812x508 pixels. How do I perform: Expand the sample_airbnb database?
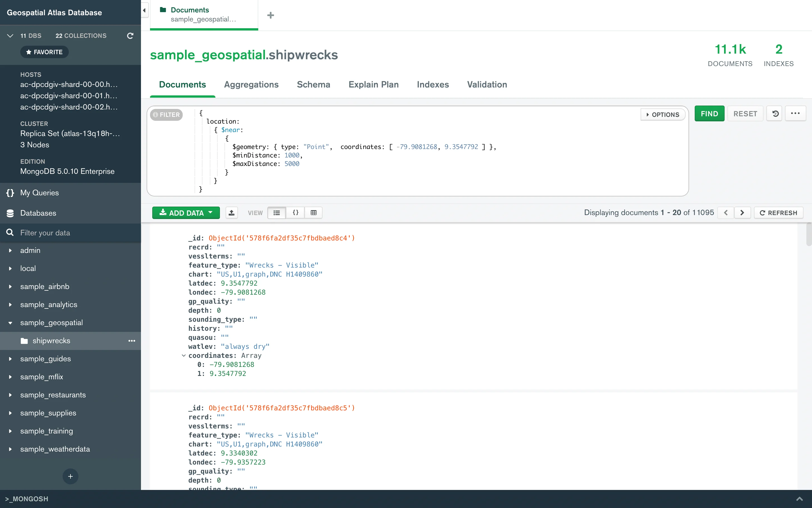10,286
